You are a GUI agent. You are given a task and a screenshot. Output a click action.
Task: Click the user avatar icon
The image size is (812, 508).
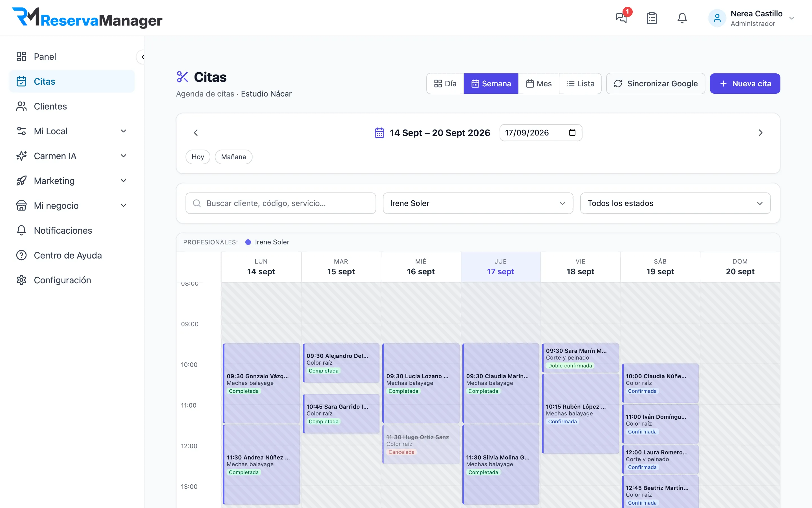pos(717,18)
